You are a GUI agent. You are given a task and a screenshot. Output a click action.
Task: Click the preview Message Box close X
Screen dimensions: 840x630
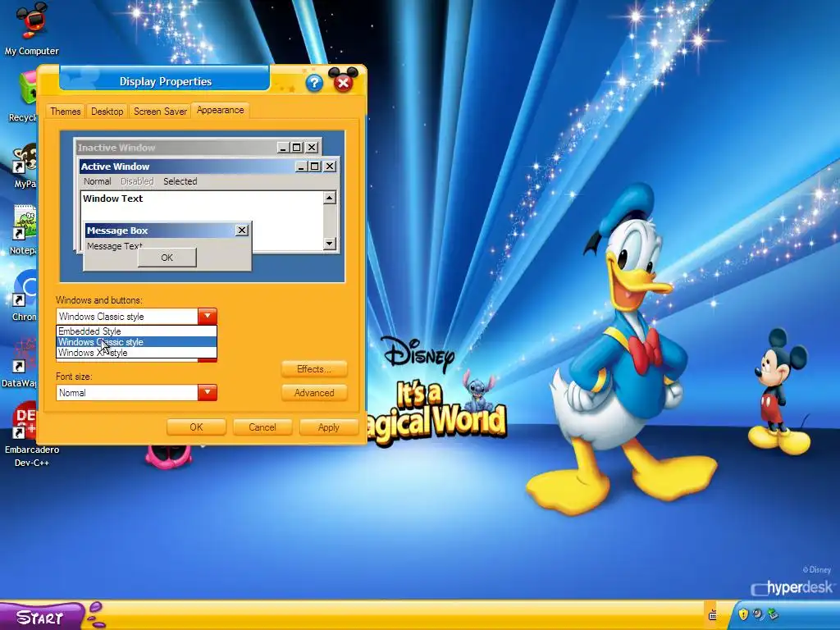[242, 231]
